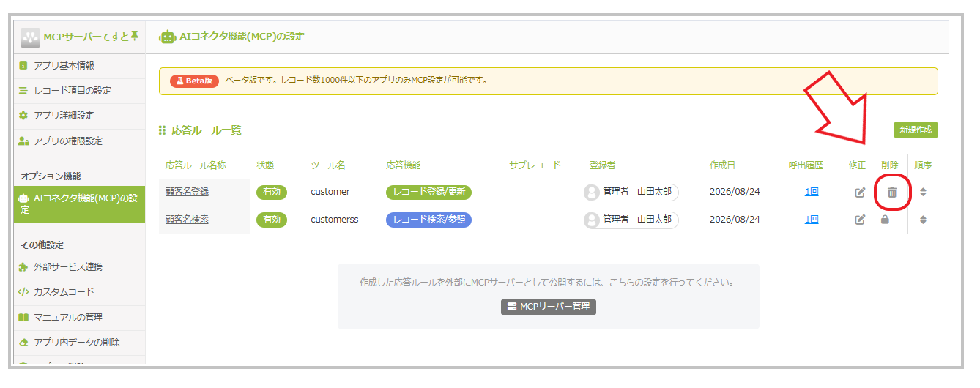Open マニュアルの管理 page

[x=79, y=318]
